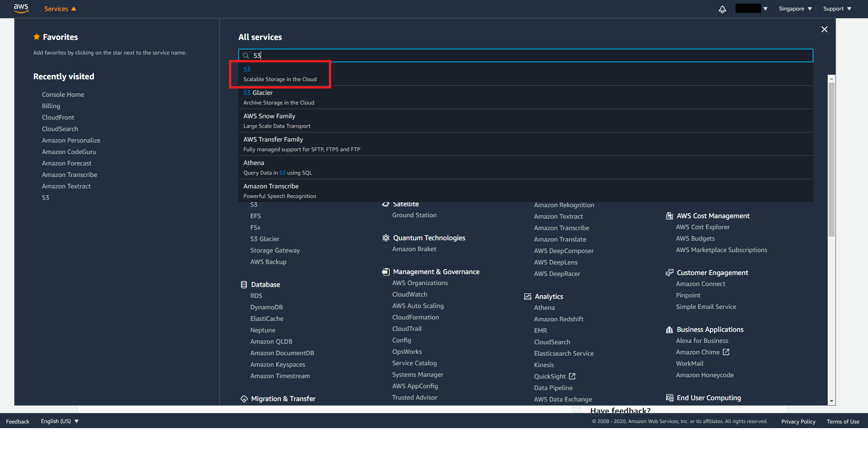The height and width of the screenshot is (462, 868).
Task: Open Amazon CodeGuru from recently visited
Action: click(x=69, y=152)
